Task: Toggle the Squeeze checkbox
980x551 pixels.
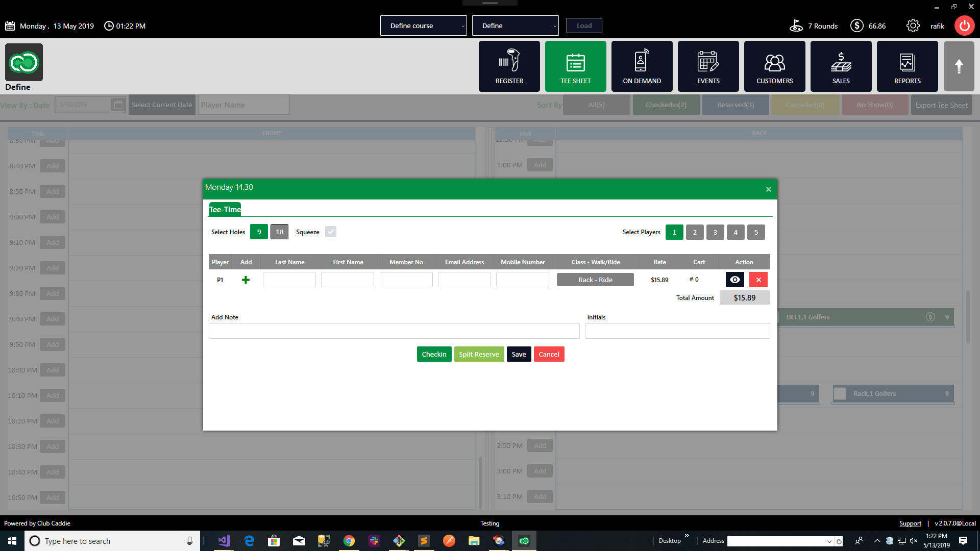Action: tap(331, 232)
